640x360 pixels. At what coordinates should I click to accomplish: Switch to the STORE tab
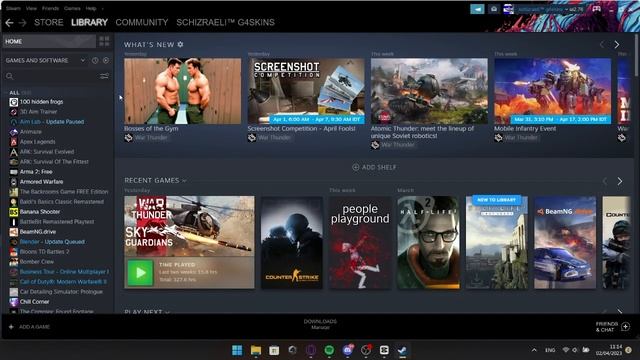click(49, 22)
